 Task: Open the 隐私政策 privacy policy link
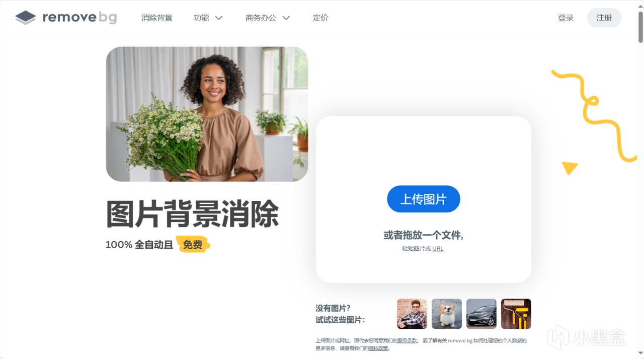(378, 348)
